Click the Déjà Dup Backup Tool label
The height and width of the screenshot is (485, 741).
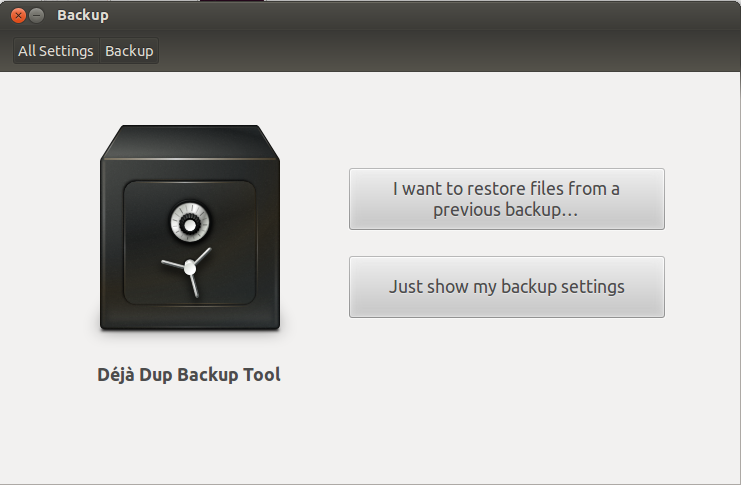tap(189, 375)
